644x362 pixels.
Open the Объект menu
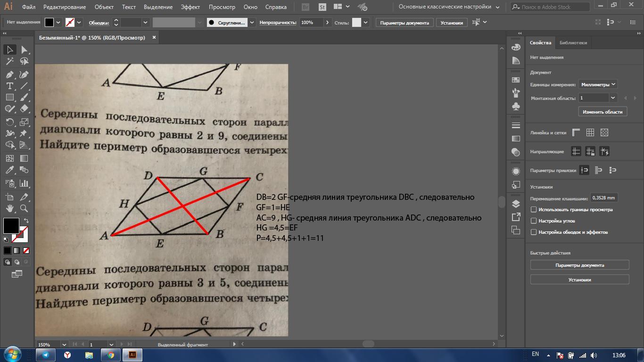click(x=104, y=7)
